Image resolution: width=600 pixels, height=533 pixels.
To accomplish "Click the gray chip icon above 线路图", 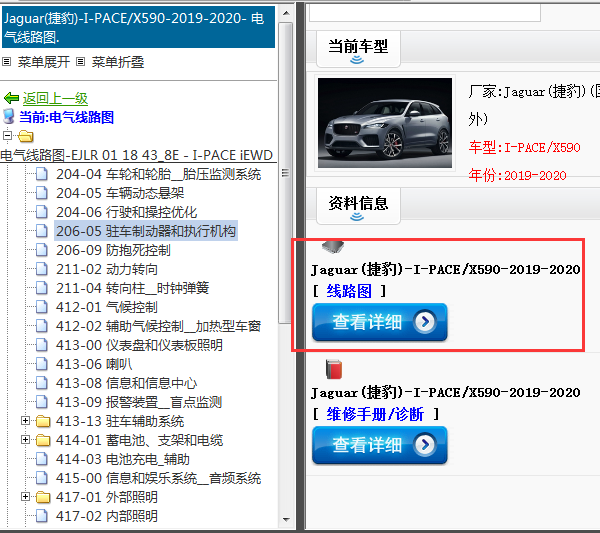I will pyautogui.click(x=333, y=247).
